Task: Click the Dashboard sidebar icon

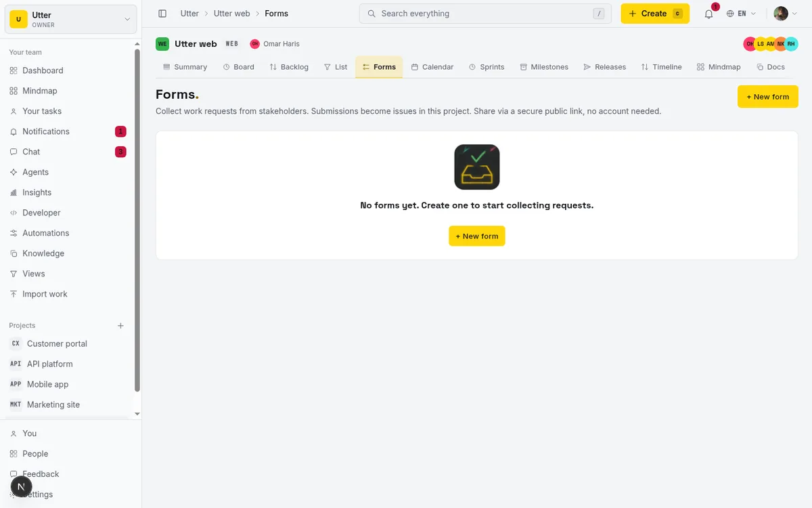Action: pos(14,70)
